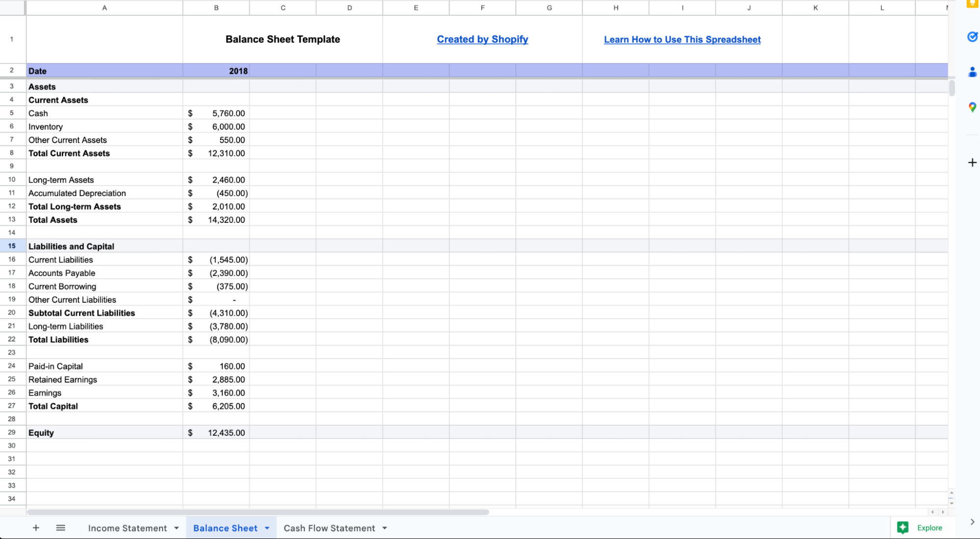This screenshot has width=980, height=539.
Task: Click the Get add-ons plus icon
Action: coord(972,162)
